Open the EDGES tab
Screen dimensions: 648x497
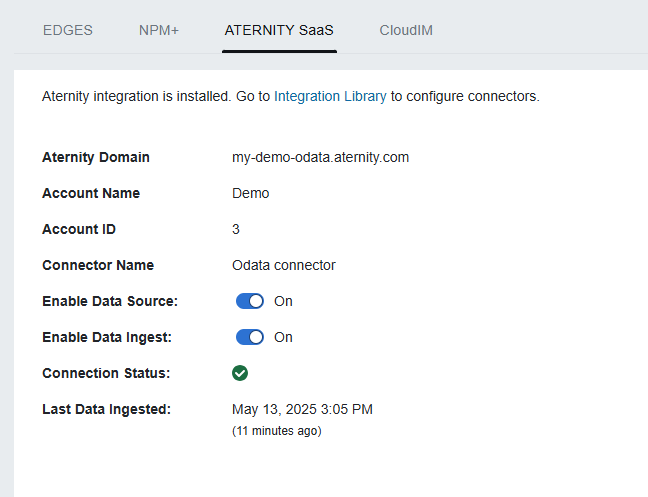click(67, 30)
